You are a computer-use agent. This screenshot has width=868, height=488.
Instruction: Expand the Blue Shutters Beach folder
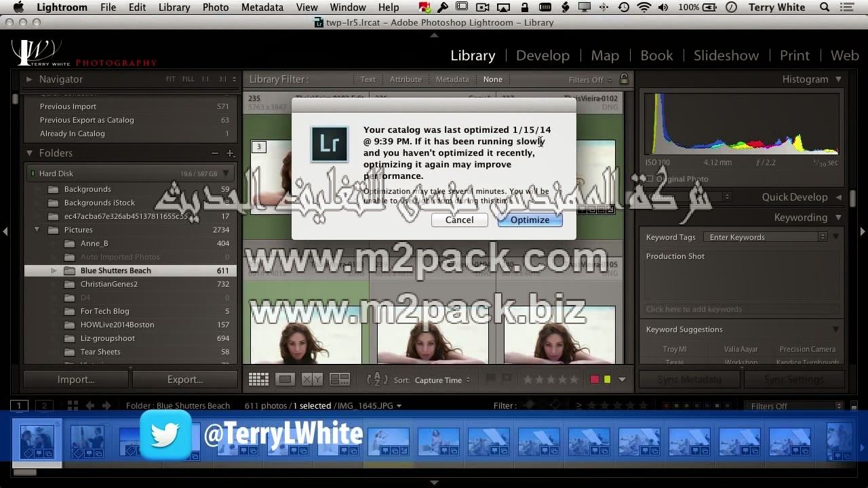point(54,270)
